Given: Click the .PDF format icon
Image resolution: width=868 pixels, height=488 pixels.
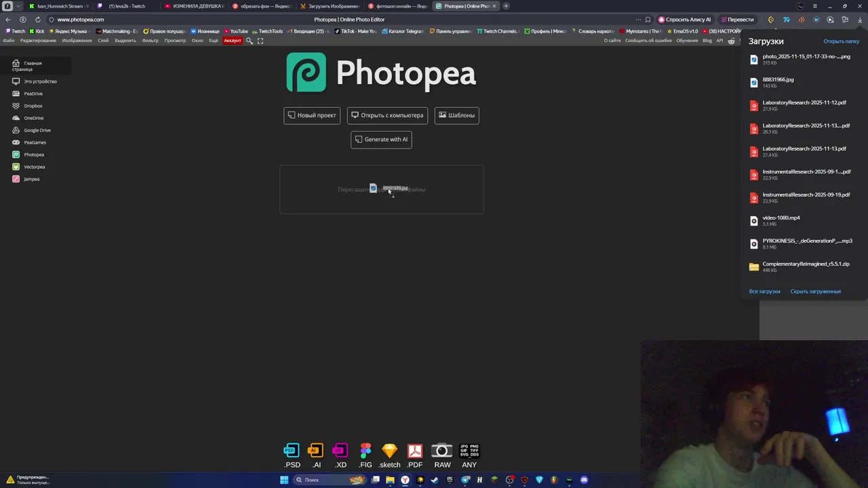Looking at the screenshot, I should click(415, 455).
